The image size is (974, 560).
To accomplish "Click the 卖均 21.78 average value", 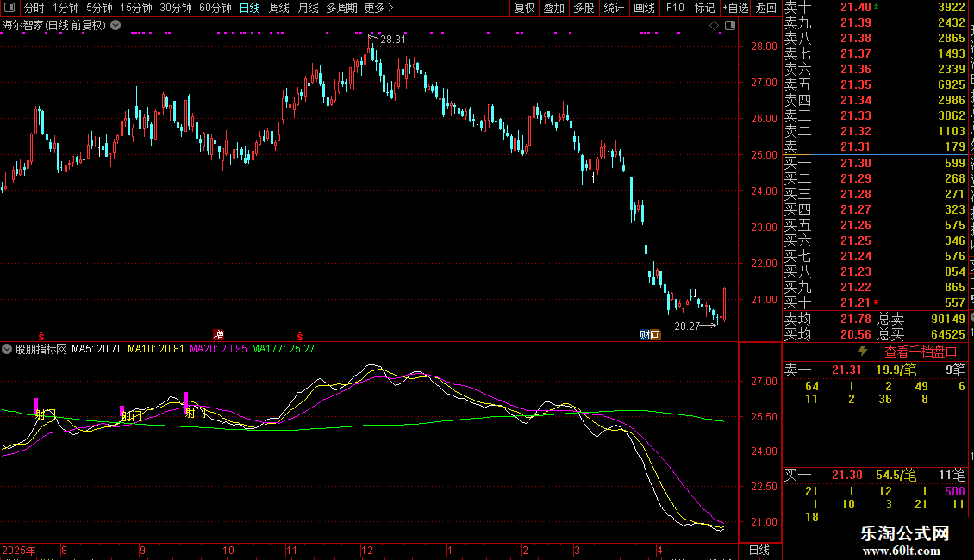I will click(x=856, y=319).
